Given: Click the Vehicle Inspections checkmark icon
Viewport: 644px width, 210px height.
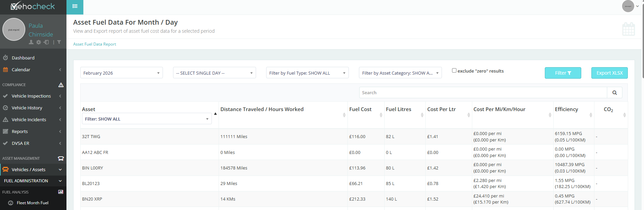Looking at the screenshot, I should point(5,96).
